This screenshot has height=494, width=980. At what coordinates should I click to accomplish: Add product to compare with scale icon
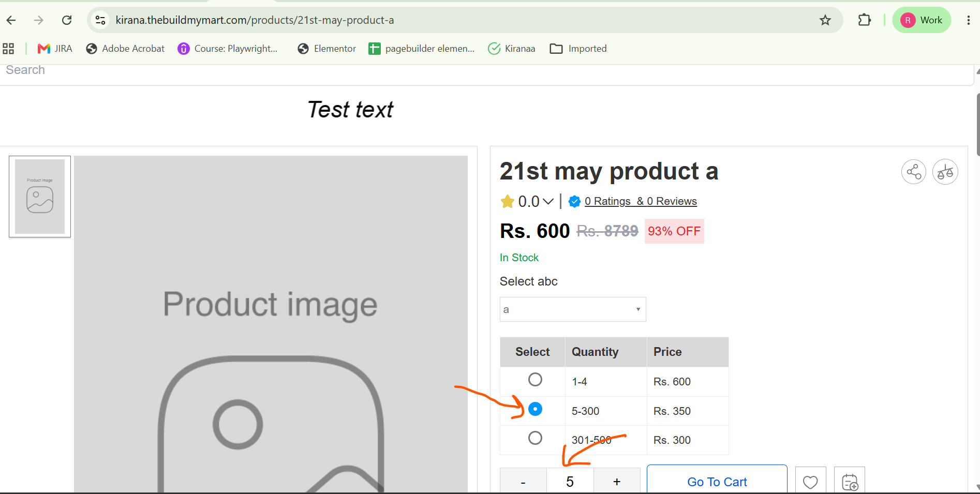pos(945,172)
